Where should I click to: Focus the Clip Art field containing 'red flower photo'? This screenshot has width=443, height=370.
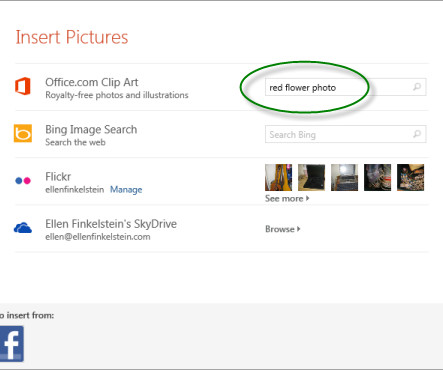346,87
